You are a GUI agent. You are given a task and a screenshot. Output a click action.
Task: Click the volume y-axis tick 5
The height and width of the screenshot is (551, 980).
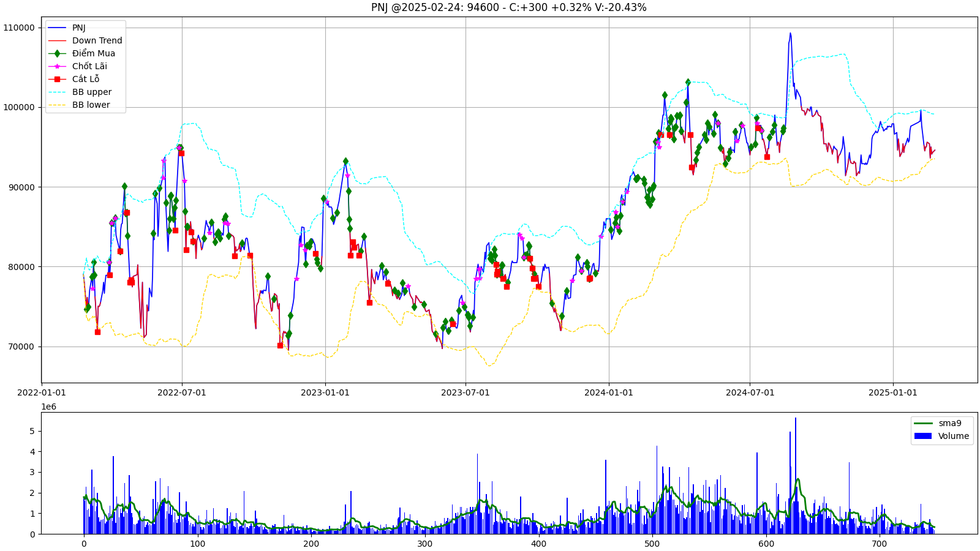point(32,431)
